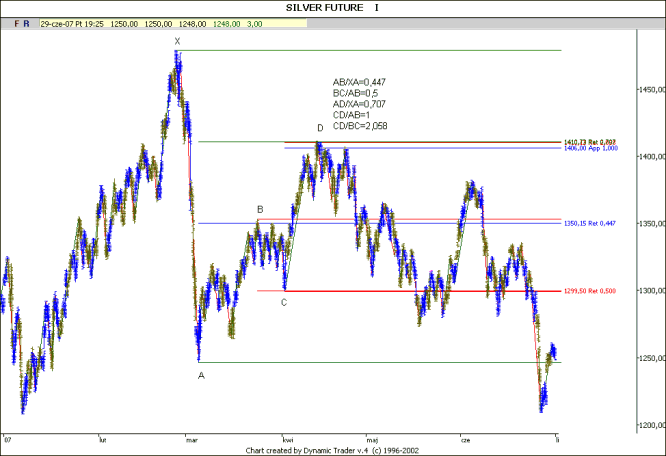
Task: Click the D pivot point label
Action: 320,128
